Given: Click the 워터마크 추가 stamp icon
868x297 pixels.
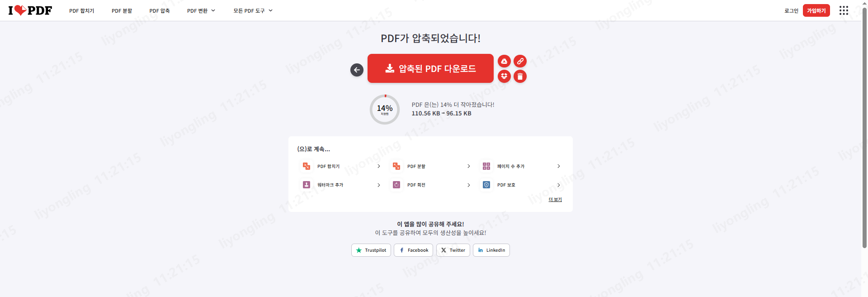Looking at the screenshot, I should click(306, 185).
